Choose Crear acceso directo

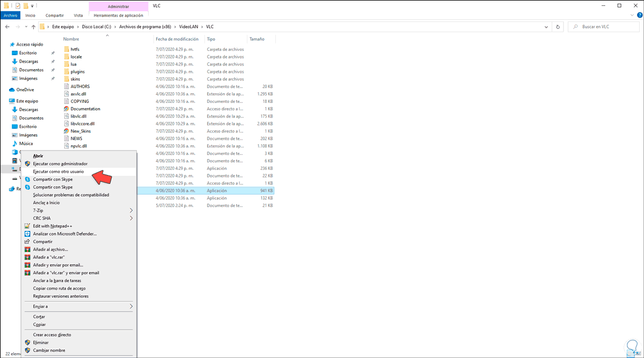52,335
